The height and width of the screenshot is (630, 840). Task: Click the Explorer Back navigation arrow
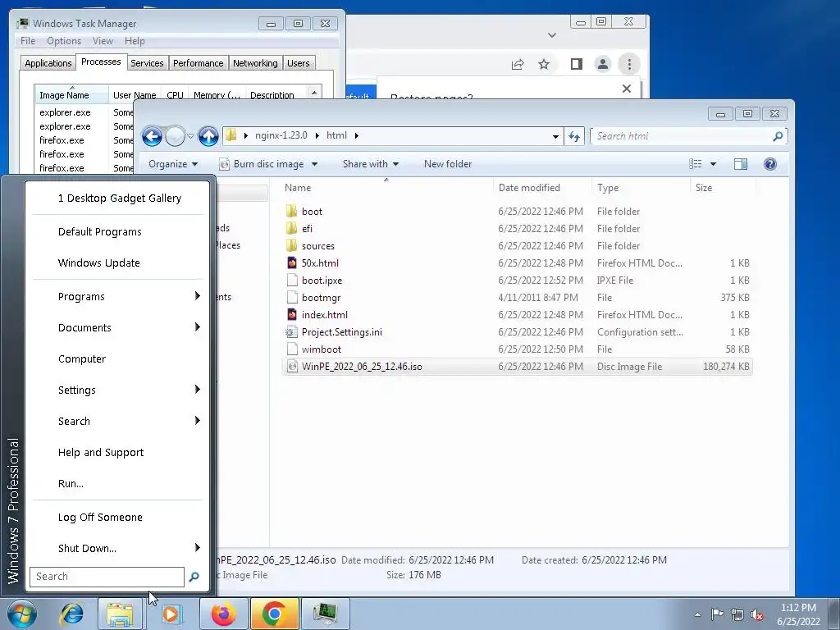click(152, 137)
